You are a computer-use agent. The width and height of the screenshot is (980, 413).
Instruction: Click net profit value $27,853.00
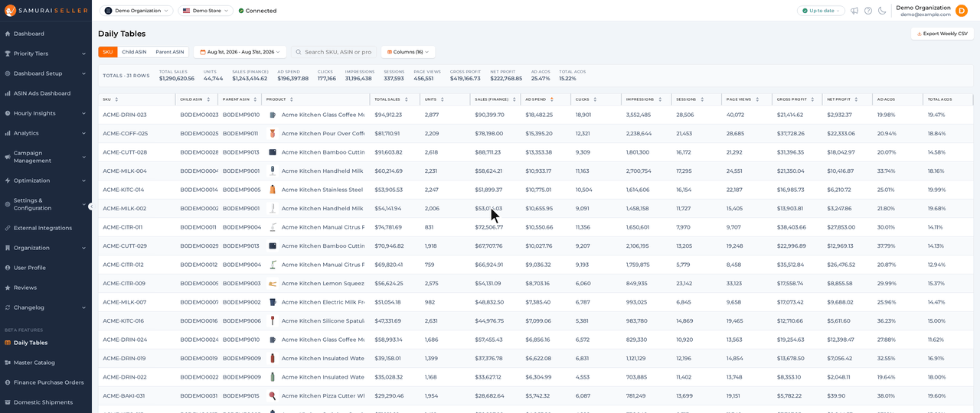tap(841, 227)
